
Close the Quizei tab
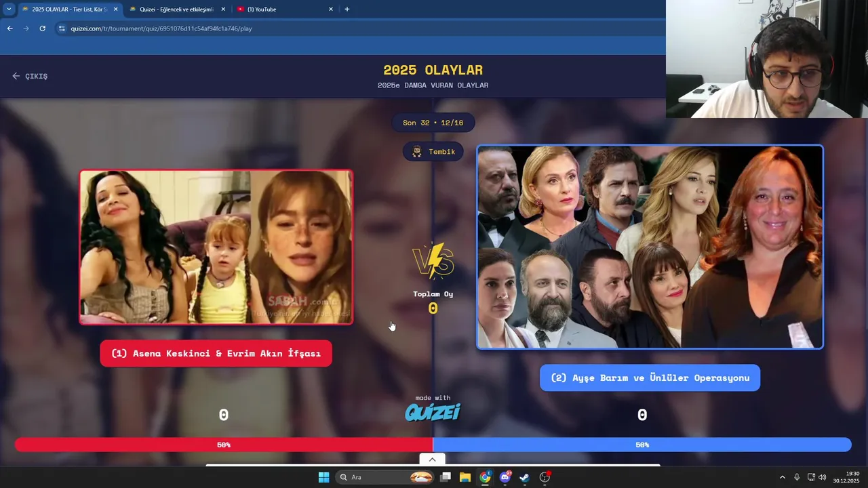(x=223, y=9)
